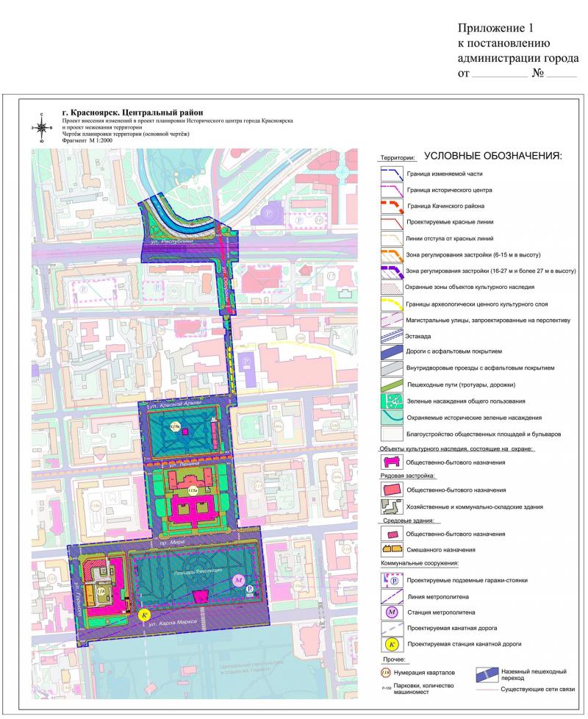Click the legend symbol for Магистральные улицы, запроектированные на перспективу
Screen dimensions: 588x719
pos(392,320)
